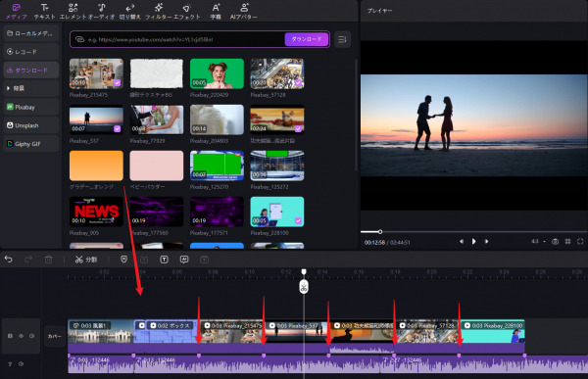This screenshot has height=379, width=588.
Task: Open the Giphy GIF source
Action: 31,144
